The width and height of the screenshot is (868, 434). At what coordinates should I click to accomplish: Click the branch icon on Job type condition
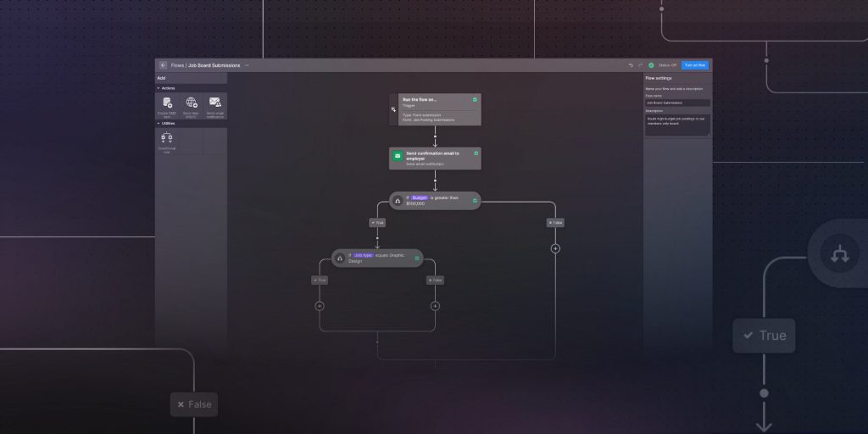[340, 259]
